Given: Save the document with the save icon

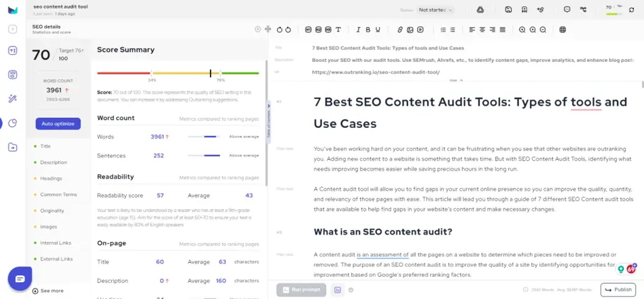Looking at the screenshot, I should 508,10.
